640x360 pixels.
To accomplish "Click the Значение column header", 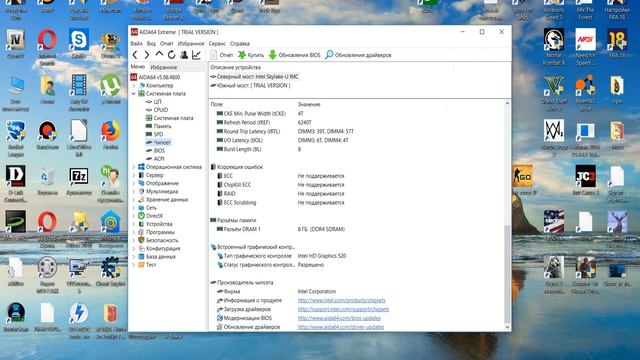I will point(309,104).
